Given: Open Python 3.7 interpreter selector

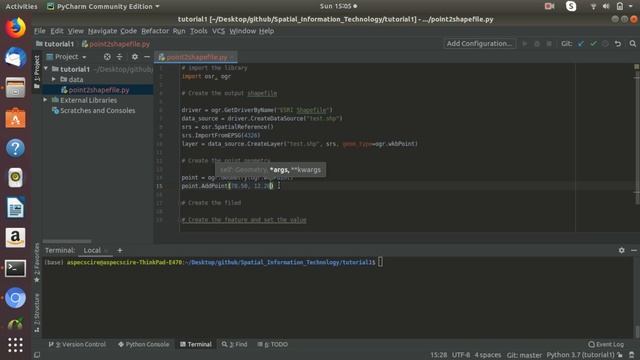Looking at the screenshot, I should [580, 355].
